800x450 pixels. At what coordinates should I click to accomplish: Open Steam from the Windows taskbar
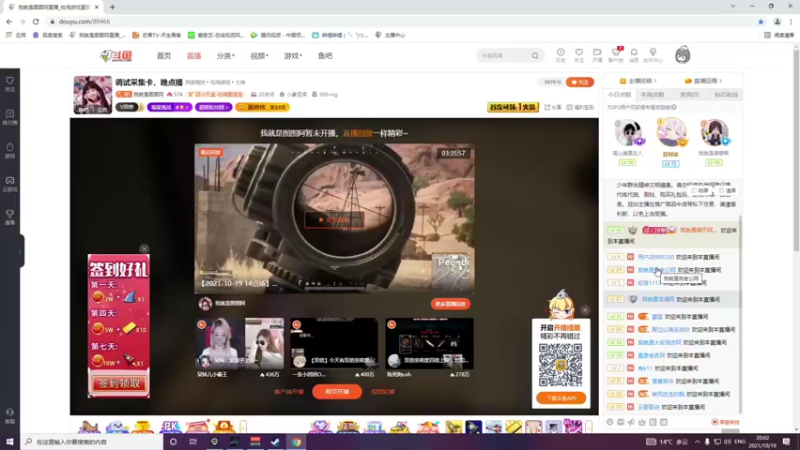[276, 442]
